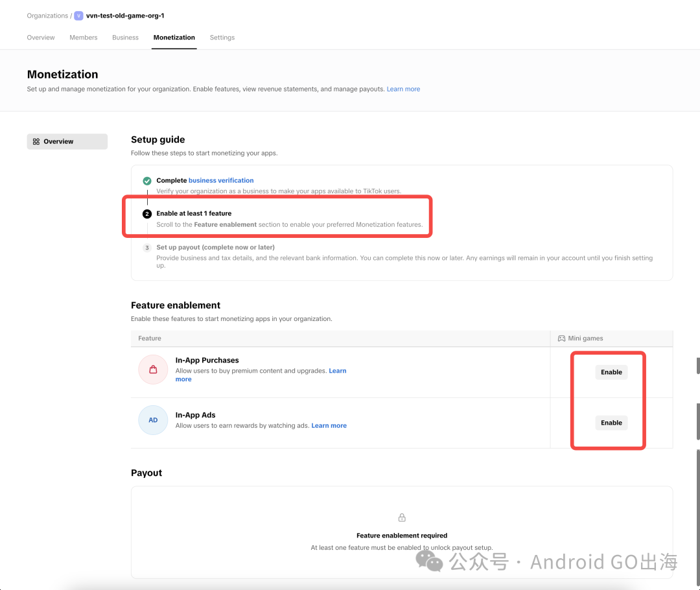Click the step 3 number badge

point(147,248)
